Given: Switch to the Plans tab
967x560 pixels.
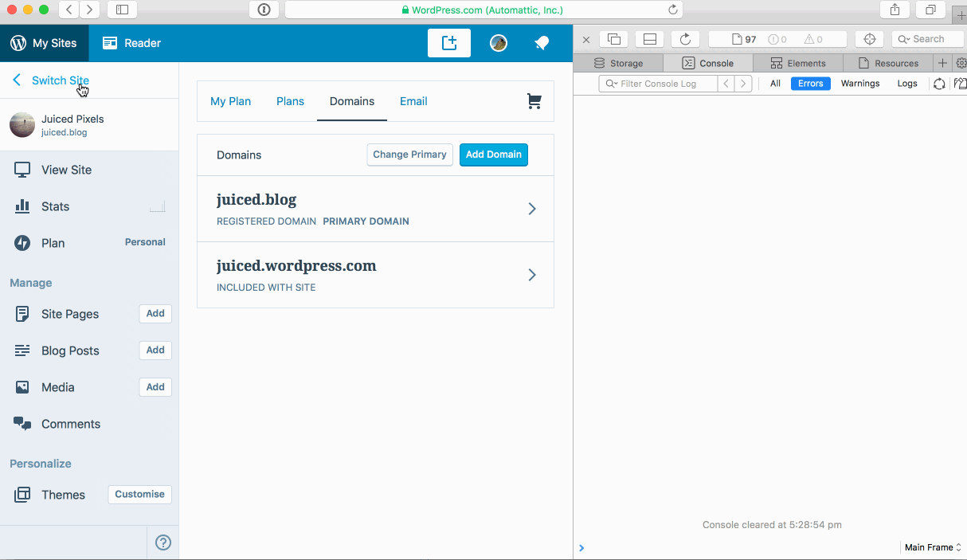Looking at the screenshot, I should click(x=290, y=101).
